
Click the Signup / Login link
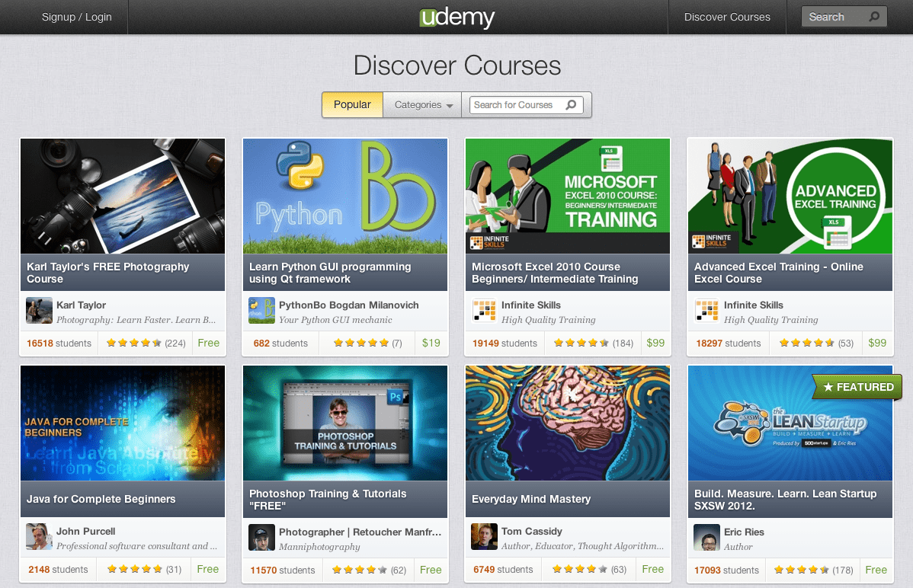tap(77, 17)
